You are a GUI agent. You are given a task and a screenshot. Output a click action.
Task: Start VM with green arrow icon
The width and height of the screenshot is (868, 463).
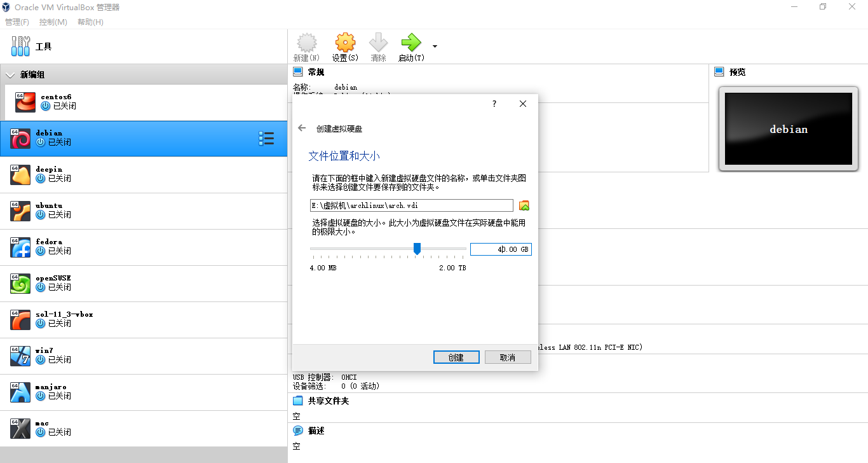coord(411,43)
